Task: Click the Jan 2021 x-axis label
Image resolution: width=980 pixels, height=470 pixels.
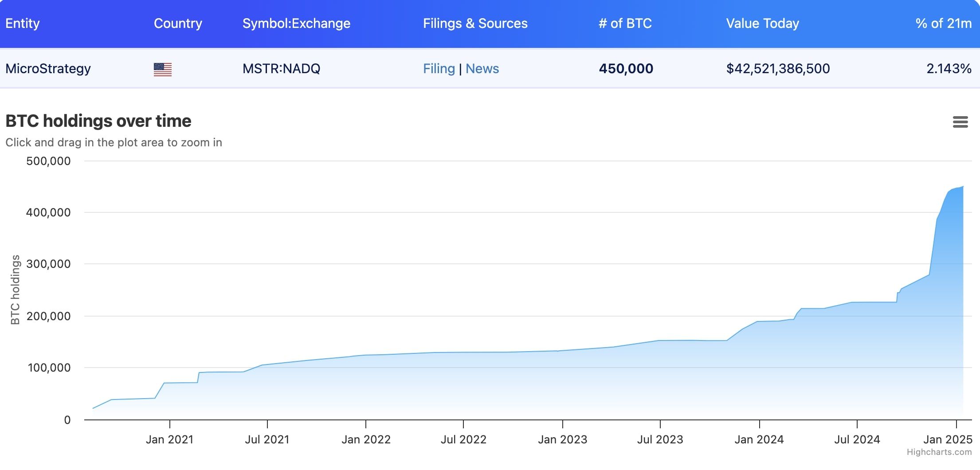Action: pos(170,439)
